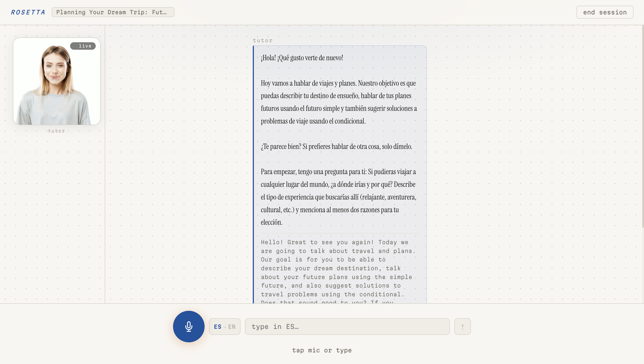
Task: Click the '¡Hola! ¡Qué gusto verte' greeting line
Action: pyautogui.click(x=302, y=58)
